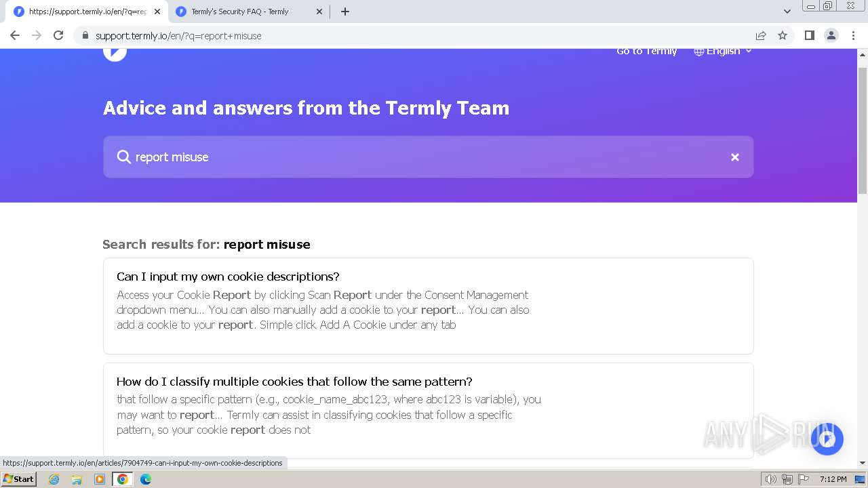868x488 pixels.
Task: Open Windows Media Player taskbar icon
Action: (x=100, y=479)
